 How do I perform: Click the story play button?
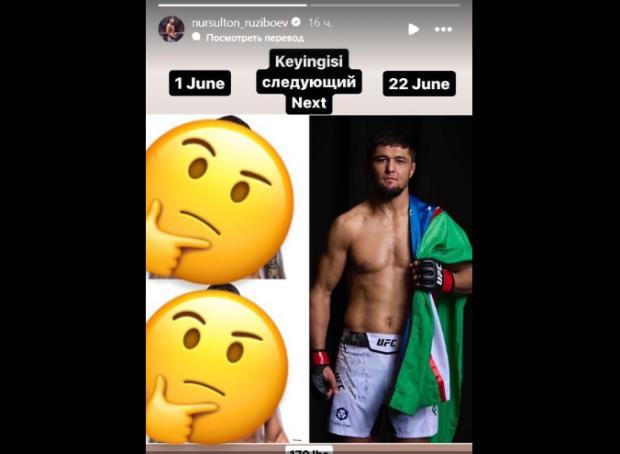click(x=413, y=29)
